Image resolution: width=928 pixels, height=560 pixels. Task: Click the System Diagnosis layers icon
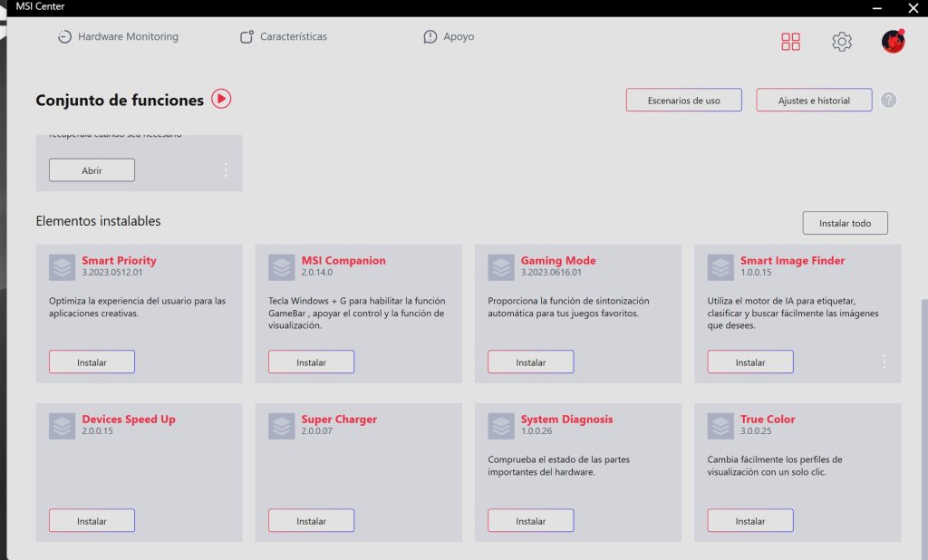pos(501,426)
